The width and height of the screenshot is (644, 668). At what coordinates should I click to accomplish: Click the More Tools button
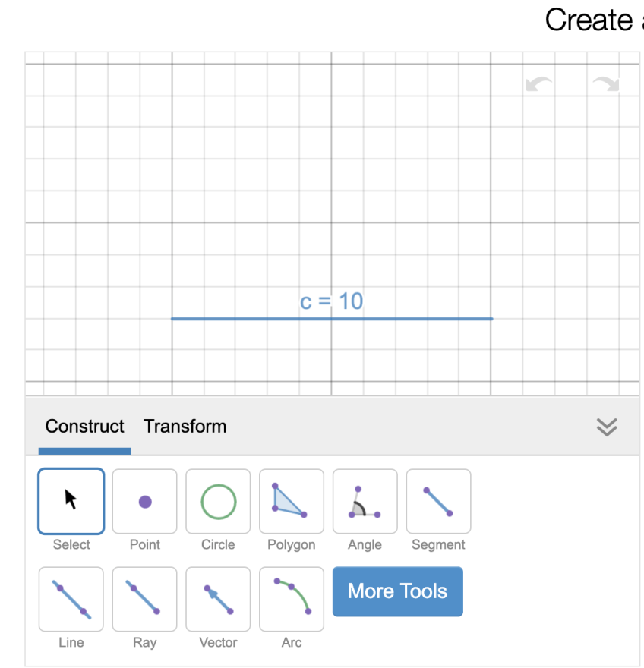coord(397,591)
